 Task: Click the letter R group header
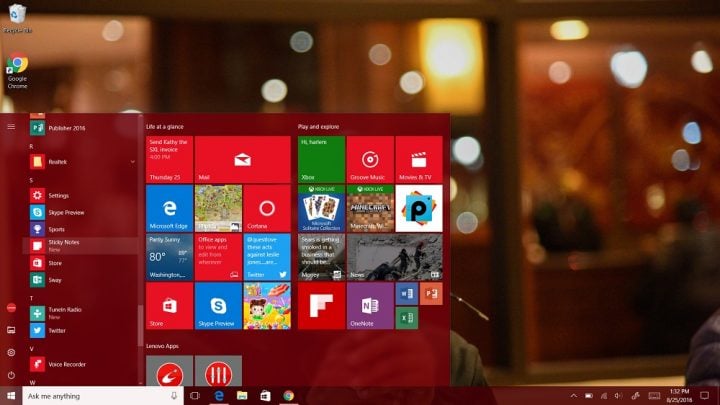(31, 146)
